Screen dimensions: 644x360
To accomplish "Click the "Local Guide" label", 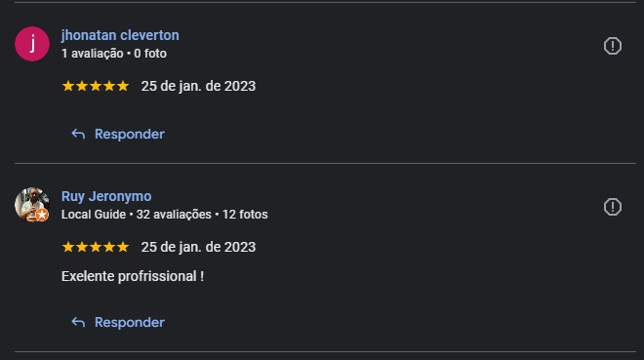I will [x=94, y=215].
